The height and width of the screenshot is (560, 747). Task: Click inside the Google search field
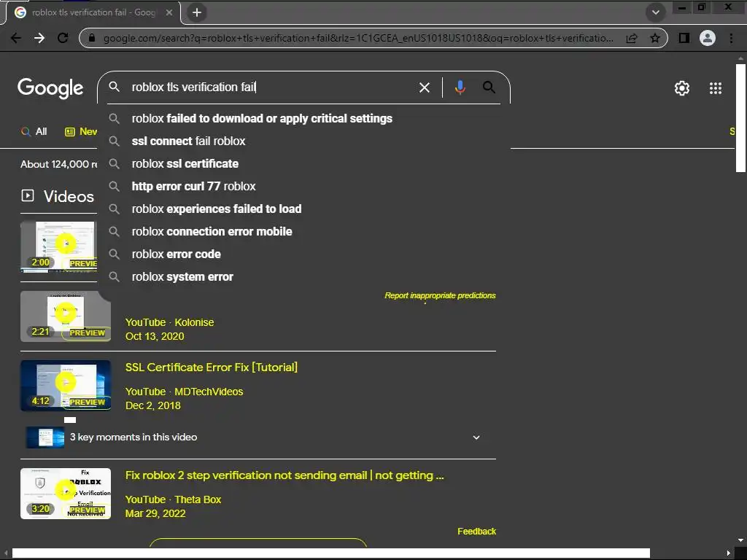point(271,87)
